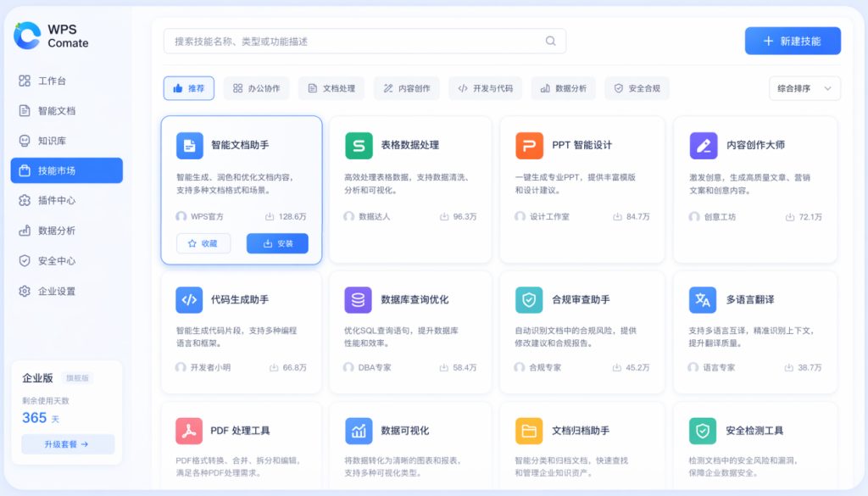Click the DBA专家 author name
This screenshot has height=496, width=868.
pos(375,368)
